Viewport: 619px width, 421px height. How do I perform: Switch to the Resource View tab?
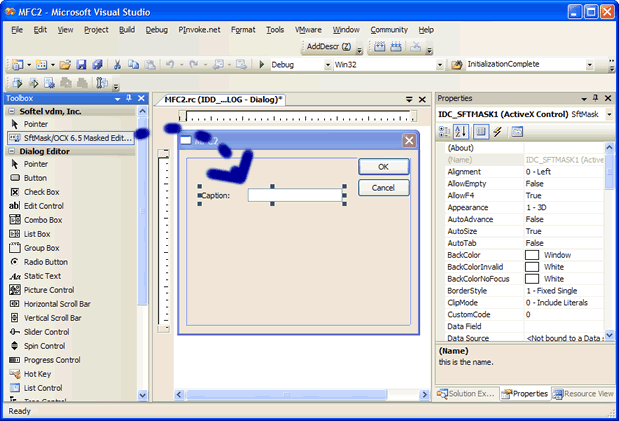[x=586, y=394]
